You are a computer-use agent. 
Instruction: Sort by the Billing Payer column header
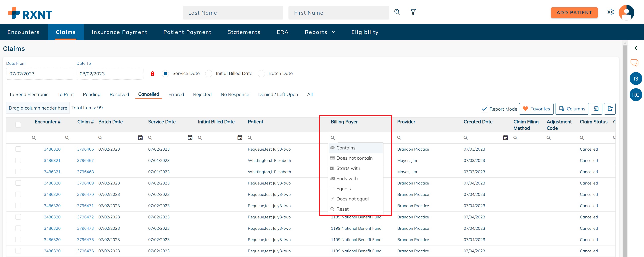344,122
